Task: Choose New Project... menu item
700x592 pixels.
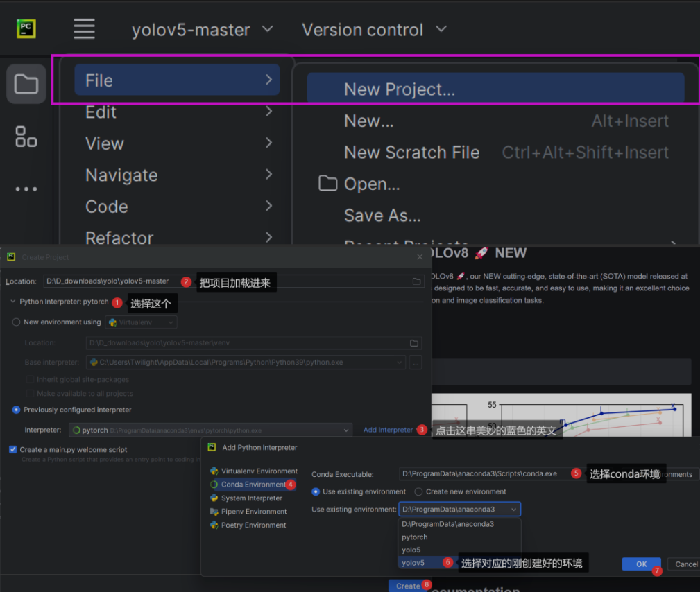Action: (x=495, y=89)
